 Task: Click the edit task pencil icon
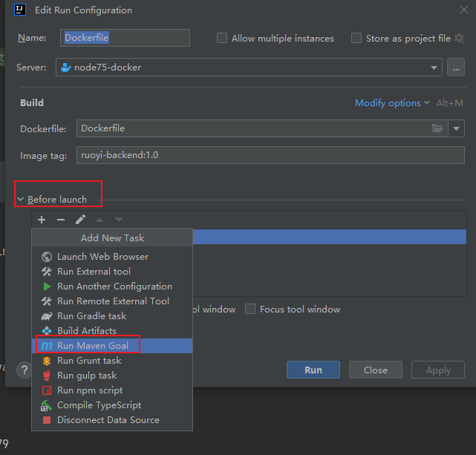(80, 219)
